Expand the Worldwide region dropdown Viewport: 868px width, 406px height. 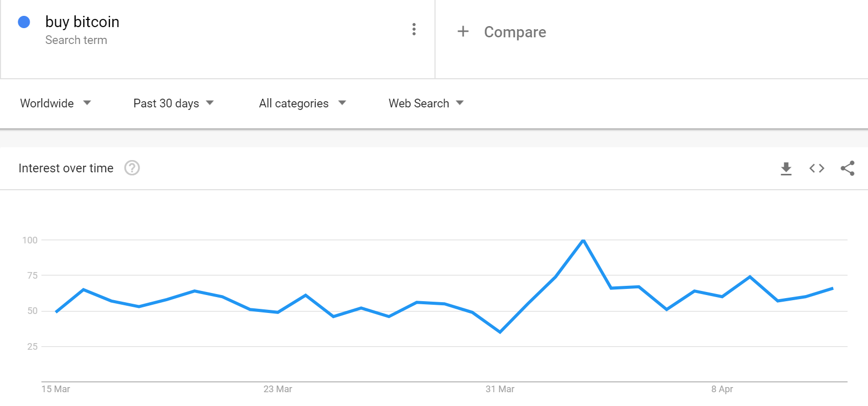pos(55,103)
